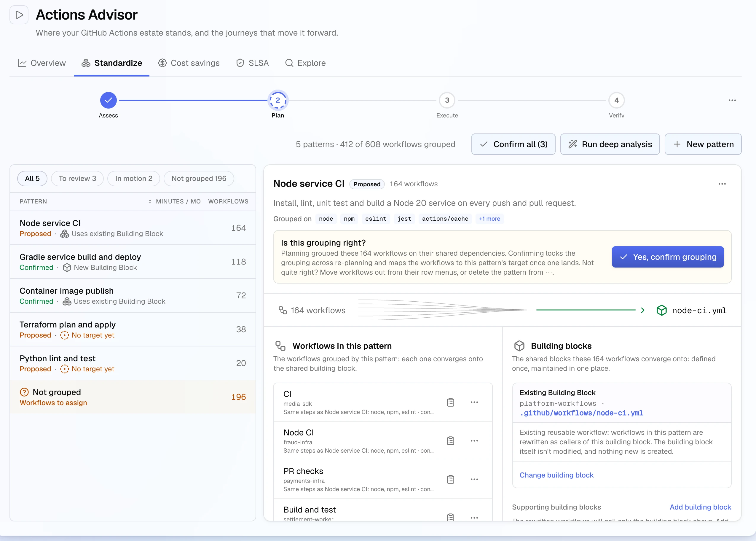Click the clipboard icon in media-sdk CI row
This screenshot has width=756, height=541.
click(450, 402)
